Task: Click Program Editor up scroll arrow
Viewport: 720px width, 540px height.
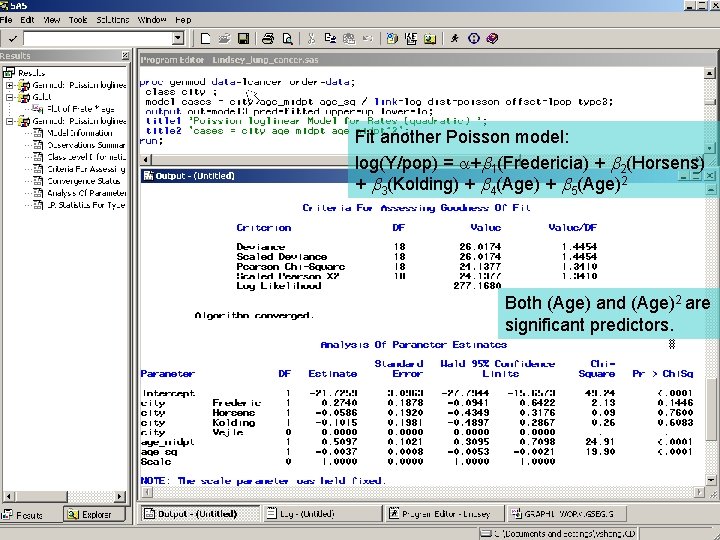Action: pos(709,73)
